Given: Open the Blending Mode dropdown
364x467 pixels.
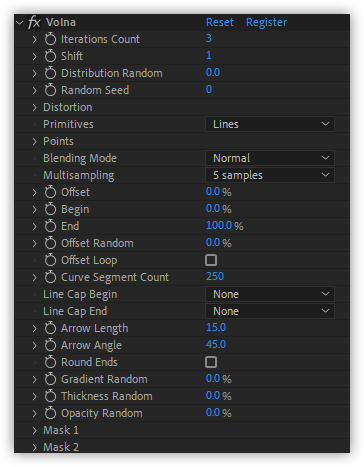Looking at the screenshot, I should point(270,158).
